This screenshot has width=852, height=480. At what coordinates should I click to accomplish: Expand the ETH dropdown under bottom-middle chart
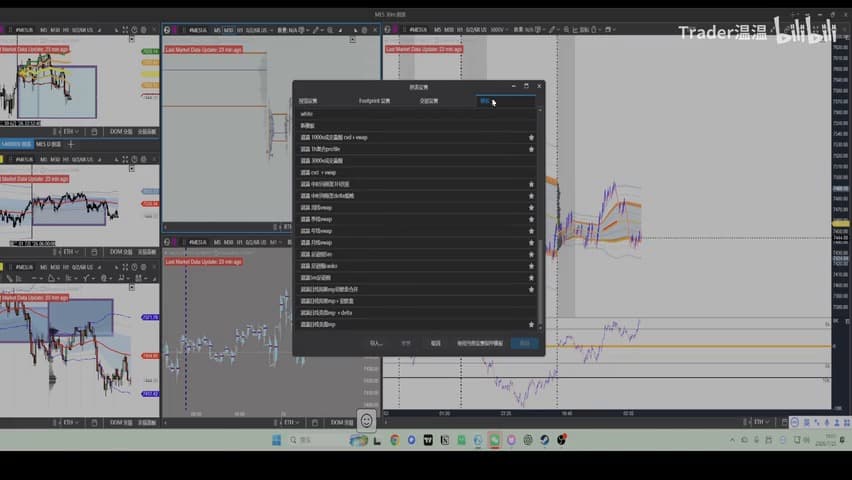click(290, 422)
